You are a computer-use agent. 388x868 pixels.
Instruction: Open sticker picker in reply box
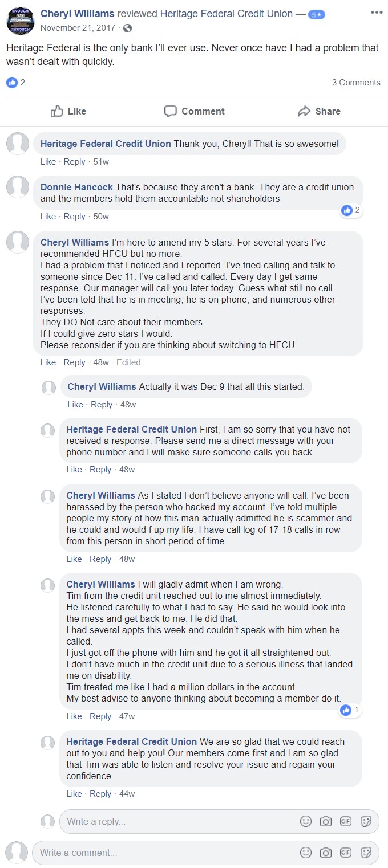coord(366,821)
